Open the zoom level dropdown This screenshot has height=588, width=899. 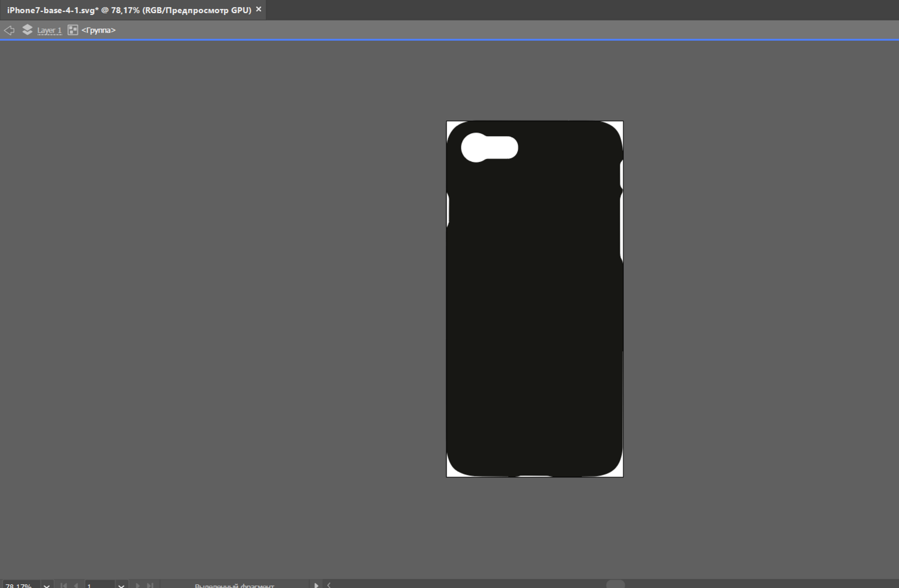tap(46, 585)
